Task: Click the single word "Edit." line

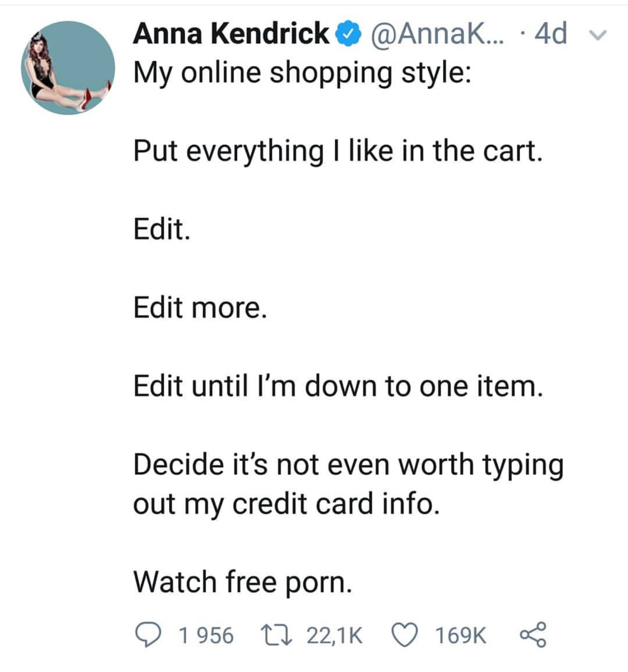Action: pos(162,229)
